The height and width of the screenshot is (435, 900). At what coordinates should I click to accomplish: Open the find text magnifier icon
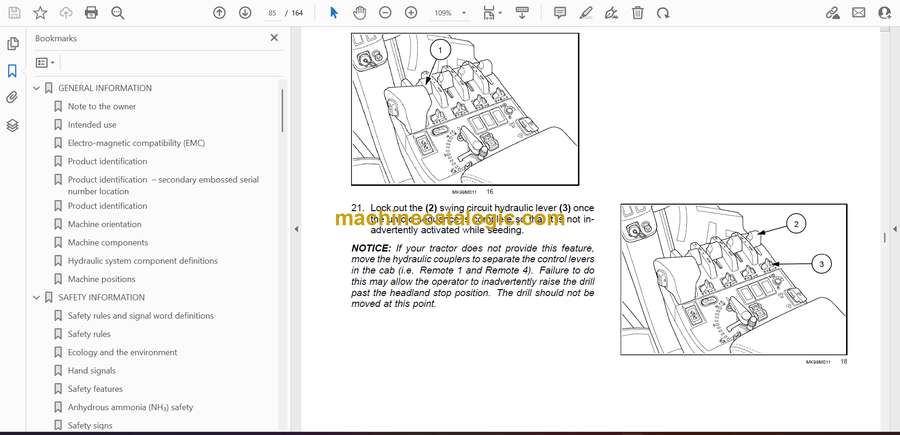click(118, 13)
